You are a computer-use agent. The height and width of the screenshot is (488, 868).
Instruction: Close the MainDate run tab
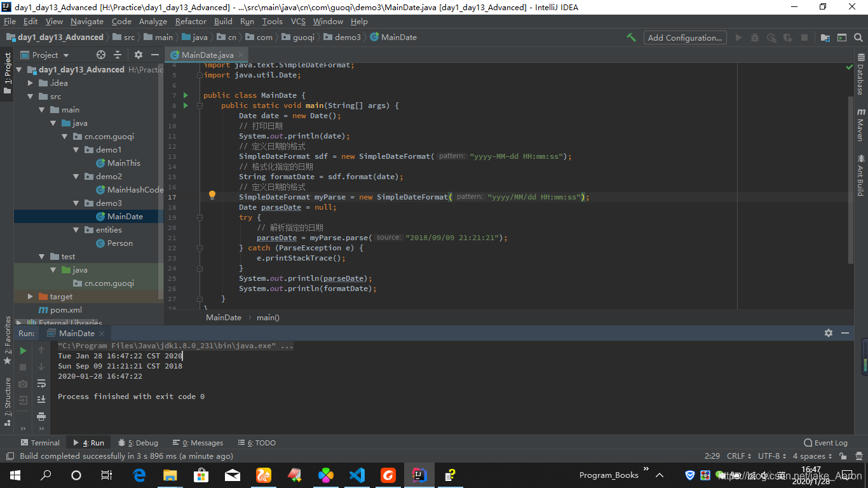[102, 334]
